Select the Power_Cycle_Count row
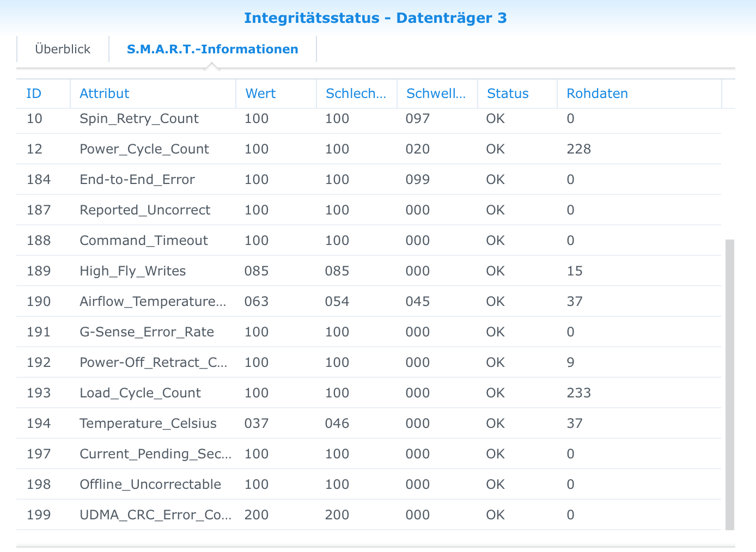 click(x=369, y=149)
